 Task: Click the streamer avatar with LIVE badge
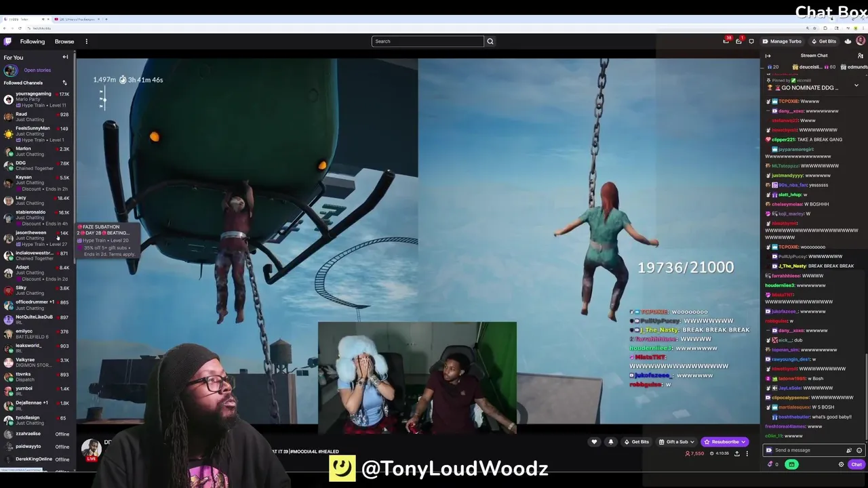[x=91, y=449]
